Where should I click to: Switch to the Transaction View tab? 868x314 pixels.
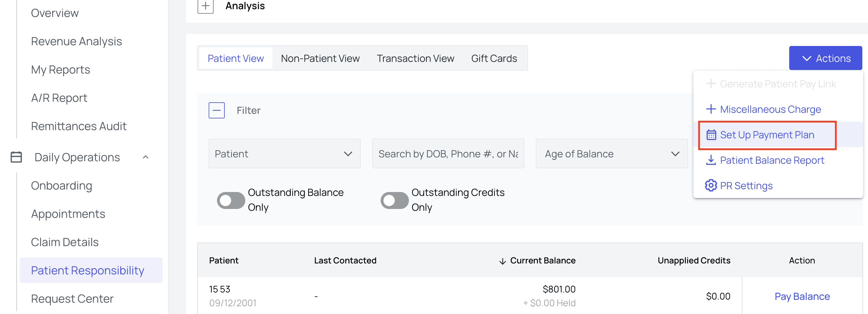click(415, 58)
